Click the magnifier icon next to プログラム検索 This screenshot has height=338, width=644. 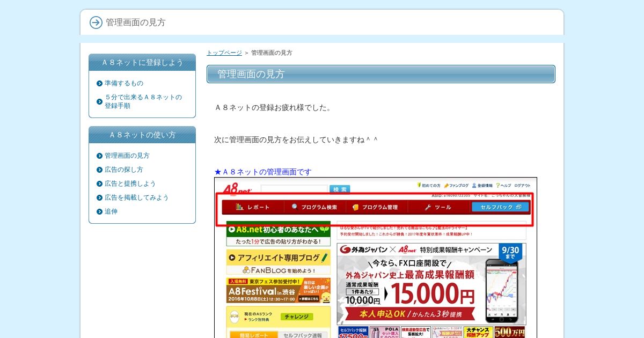point(295,207)
